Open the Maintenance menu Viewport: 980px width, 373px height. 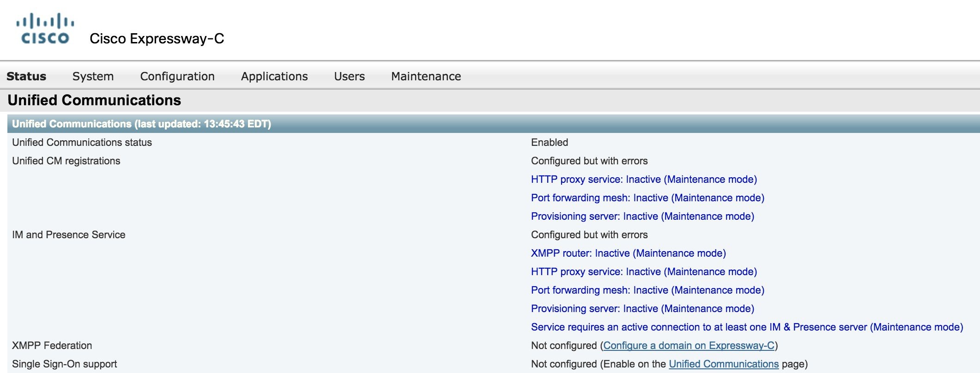(x=426, y=76)
